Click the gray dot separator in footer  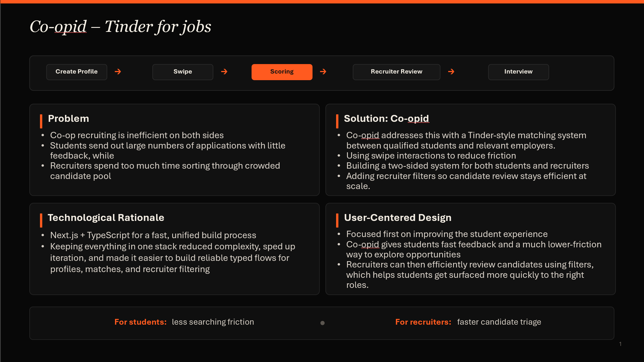tap(323, 323)
